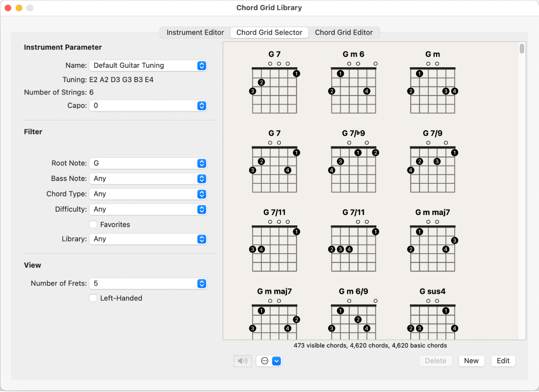539x392 pixels.
Task: Switch to the Chord Grid Editor tab
Action: coord(344,32)
